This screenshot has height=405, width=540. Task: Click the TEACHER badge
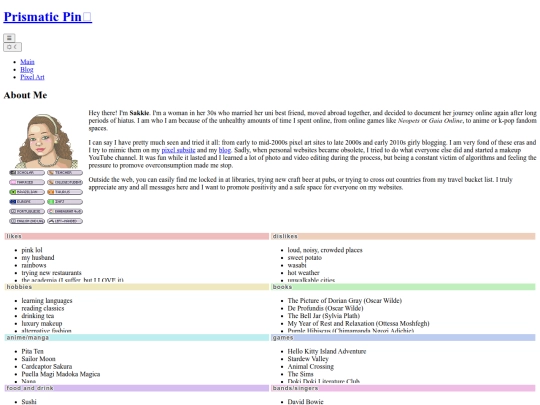[x=65, y=173]
